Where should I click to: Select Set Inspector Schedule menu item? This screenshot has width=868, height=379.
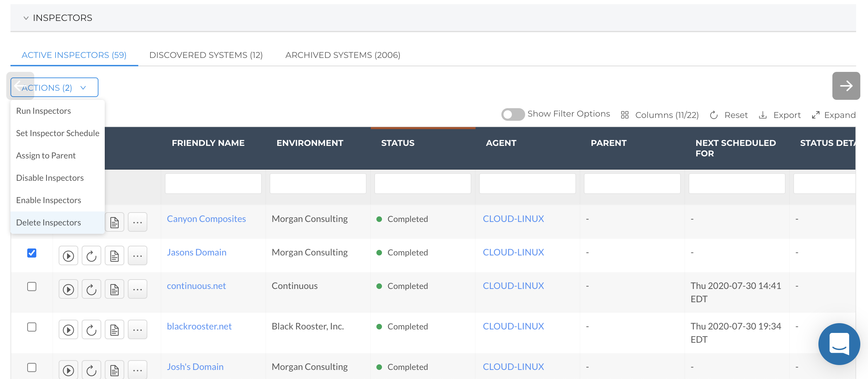tap(58, 133)
